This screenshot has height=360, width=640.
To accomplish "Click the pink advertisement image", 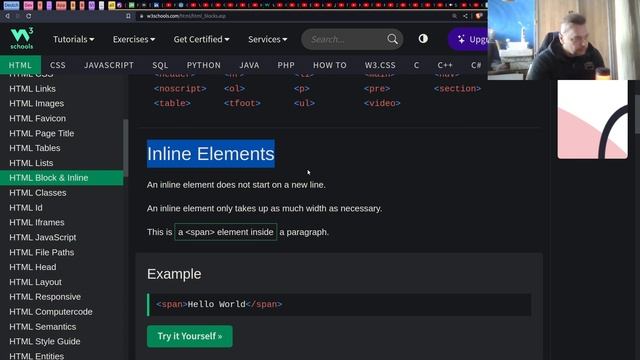I will (x=592, y=119).
